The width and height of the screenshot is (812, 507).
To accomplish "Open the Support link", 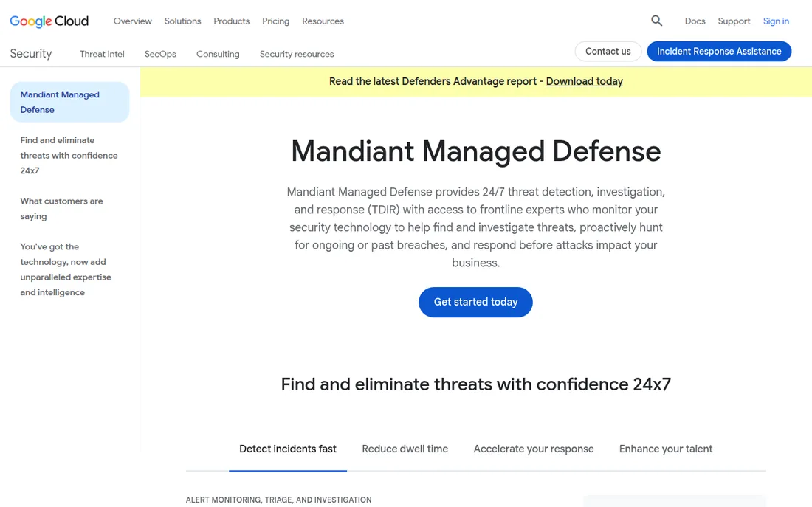I will [734, 21].
